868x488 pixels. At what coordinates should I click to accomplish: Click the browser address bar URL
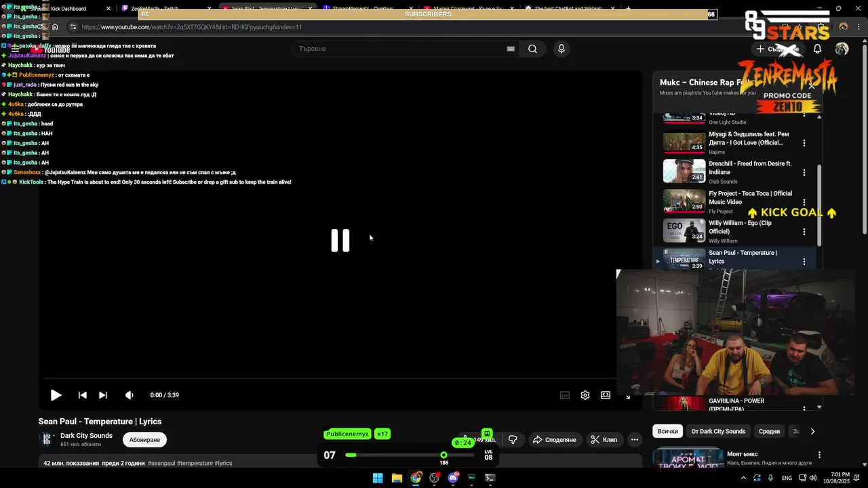pyautogui.click(x=192, y=27)
